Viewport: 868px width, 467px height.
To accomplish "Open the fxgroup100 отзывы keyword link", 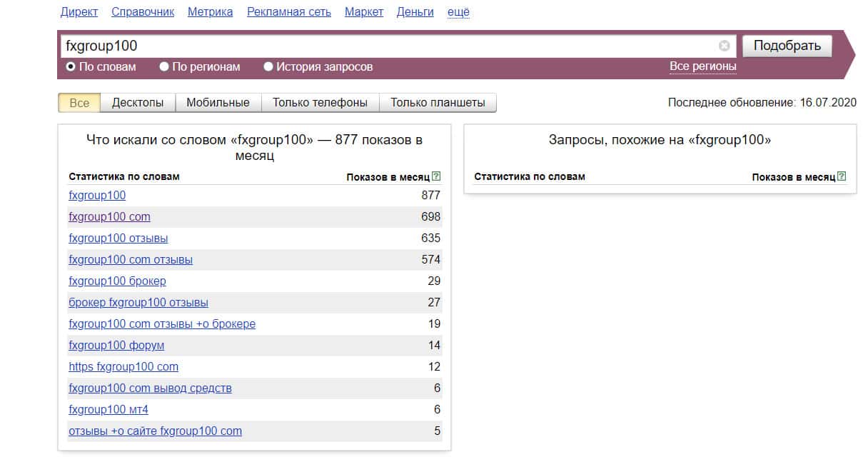I will pos(118,238).
